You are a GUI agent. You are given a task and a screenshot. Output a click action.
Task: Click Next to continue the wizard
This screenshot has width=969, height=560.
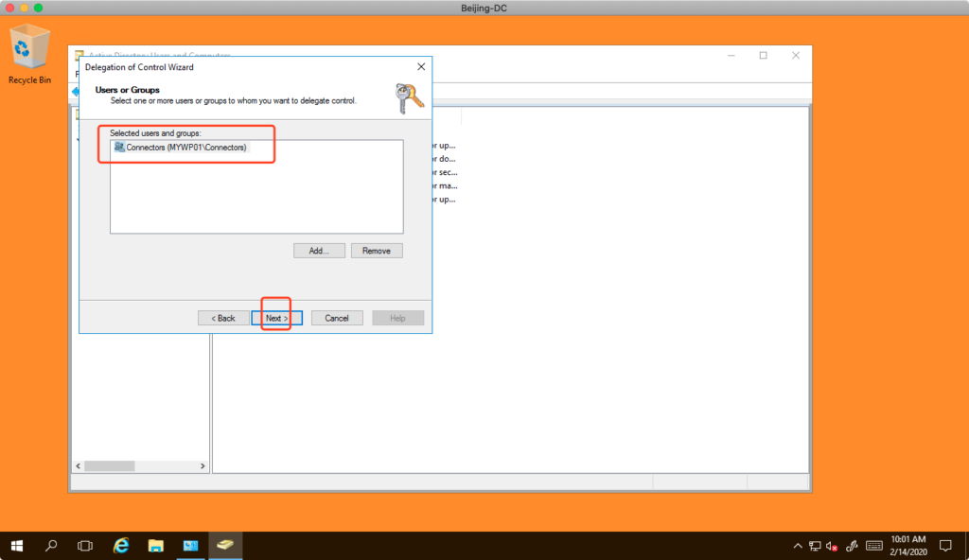point(276,318)
